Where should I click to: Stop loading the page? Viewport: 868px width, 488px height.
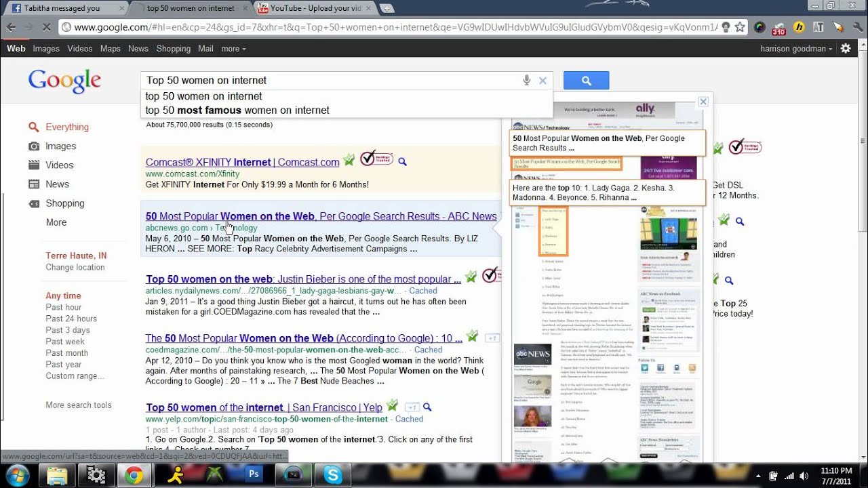point(47,27)
